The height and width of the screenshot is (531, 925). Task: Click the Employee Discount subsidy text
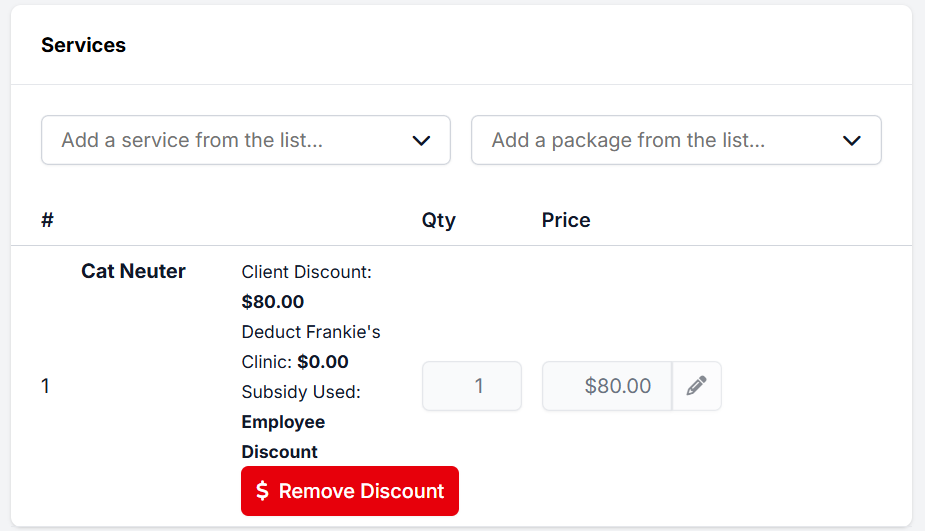pos(283,436)
